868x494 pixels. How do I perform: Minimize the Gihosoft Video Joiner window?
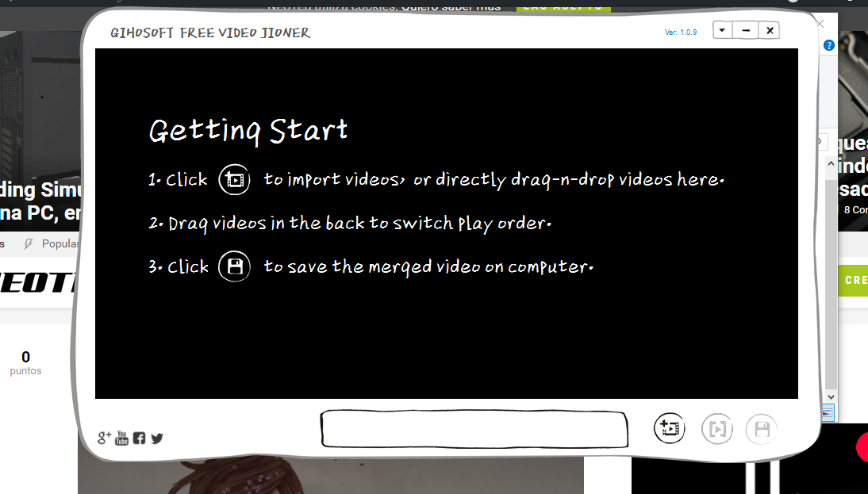(x=747, y=30)
